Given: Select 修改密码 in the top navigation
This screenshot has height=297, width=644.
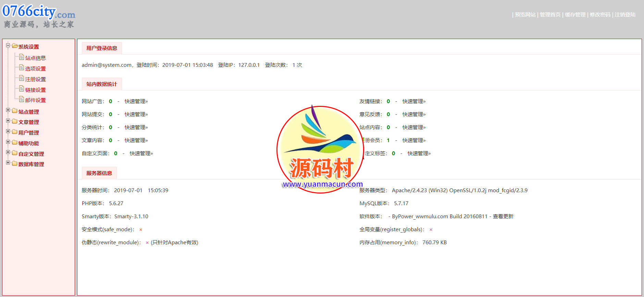Looking at the screenshot, I should coord(600,15).
